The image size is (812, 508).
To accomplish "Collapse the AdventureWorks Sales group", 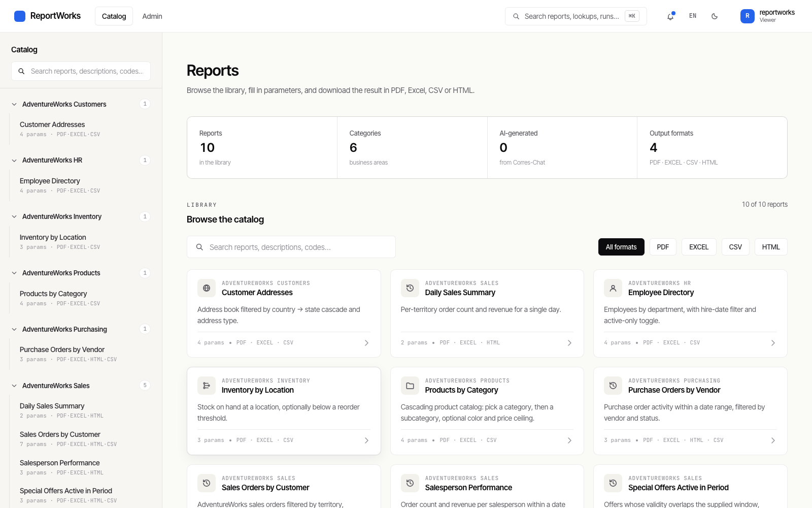I will coord(14,386).
